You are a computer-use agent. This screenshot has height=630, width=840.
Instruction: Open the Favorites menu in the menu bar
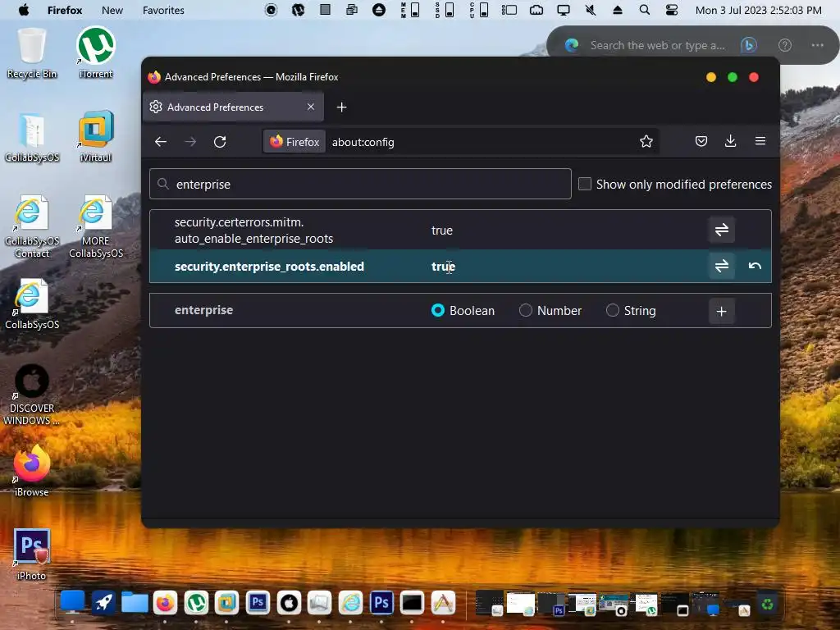pyautogui.click(x=163, y=10)
